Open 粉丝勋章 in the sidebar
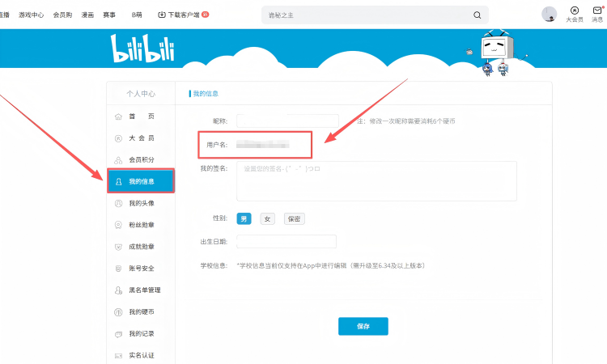The width and height of the screenshot is (607, 364). (x=141, y=225)
